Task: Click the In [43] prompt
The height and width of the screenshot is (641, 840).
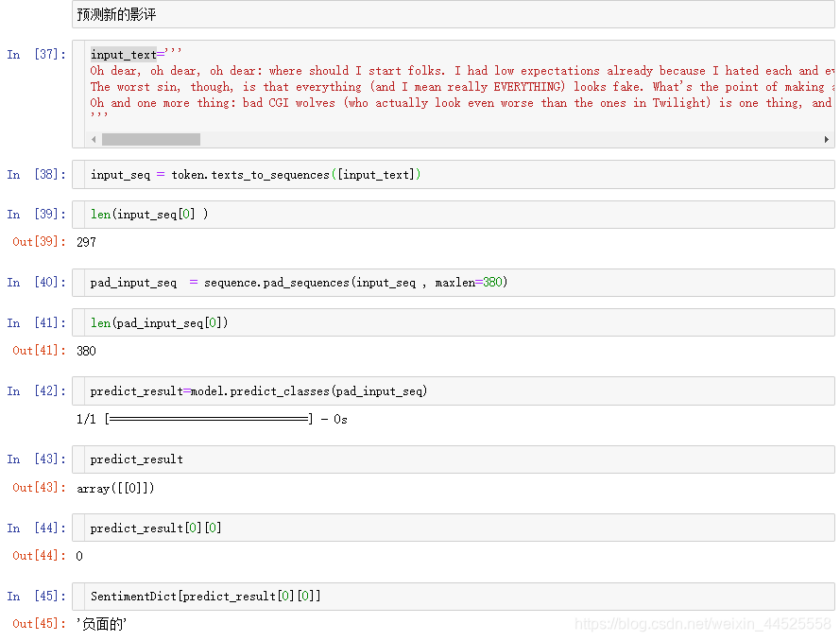Action: click(x=37, y=459)
